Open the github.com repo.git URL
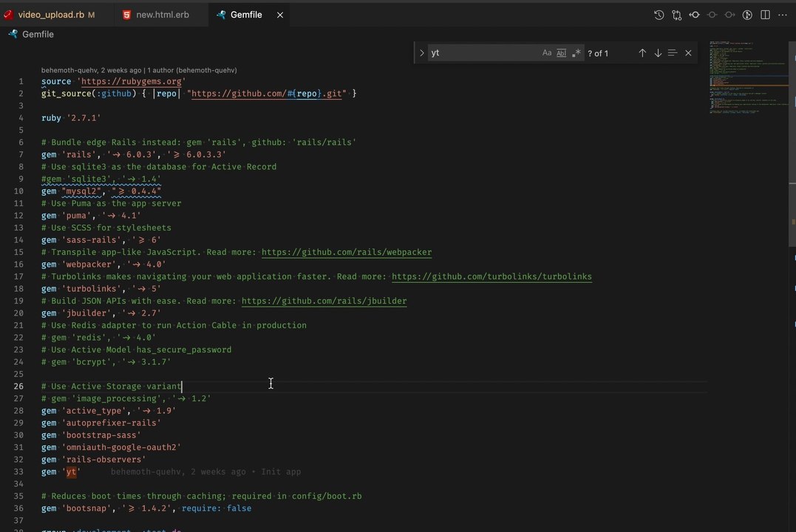 click(x=267, y=93)
